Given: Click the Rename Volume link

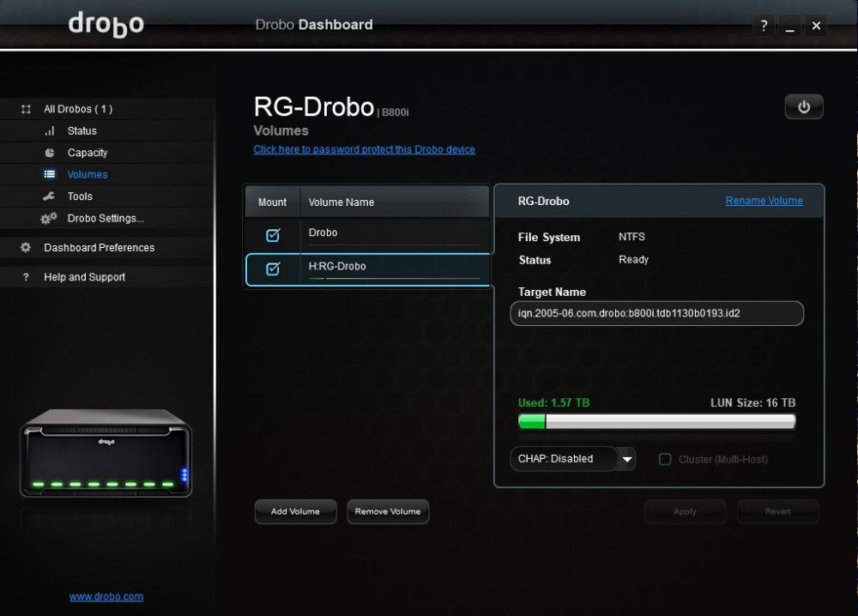Looking at the screenshot, I should pos(764,201).
